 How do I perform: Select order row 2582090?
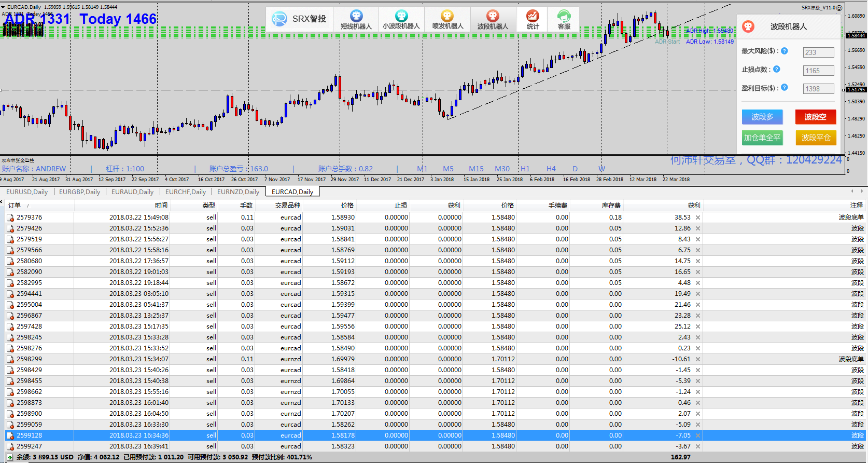coord(435,272)
